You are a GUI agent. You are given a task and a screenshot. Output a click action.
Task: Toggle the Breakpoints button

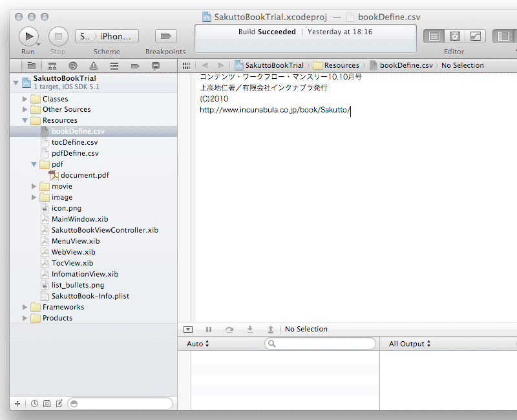pos(166,36)
